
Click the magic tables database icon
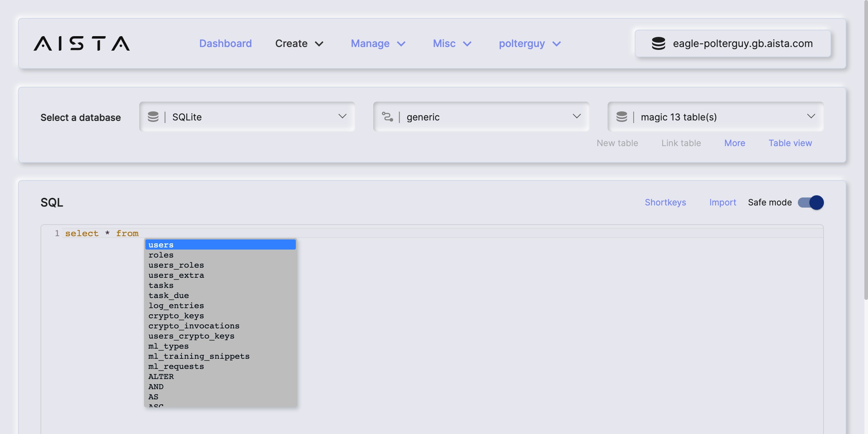pyautogui.click(x=622, y=117)
